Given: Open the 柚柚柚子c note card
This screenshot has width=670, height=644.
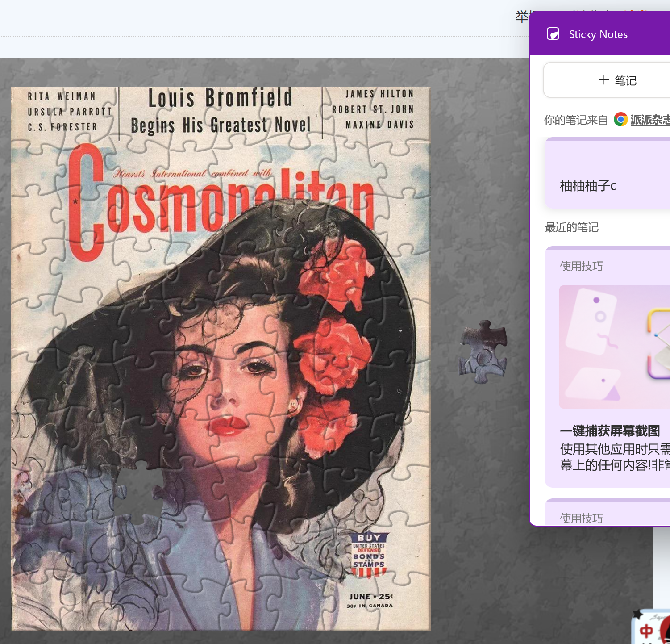Looking at the screenshot, I should click(x=608, y=173).
